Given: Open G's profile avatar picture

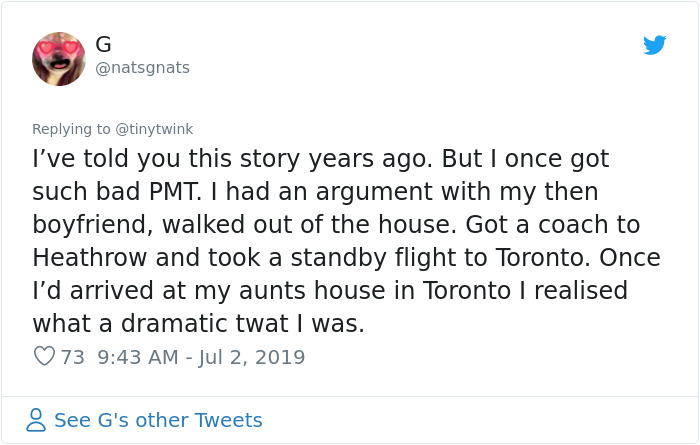Looking at the screenshot, I should coord(58,59).
